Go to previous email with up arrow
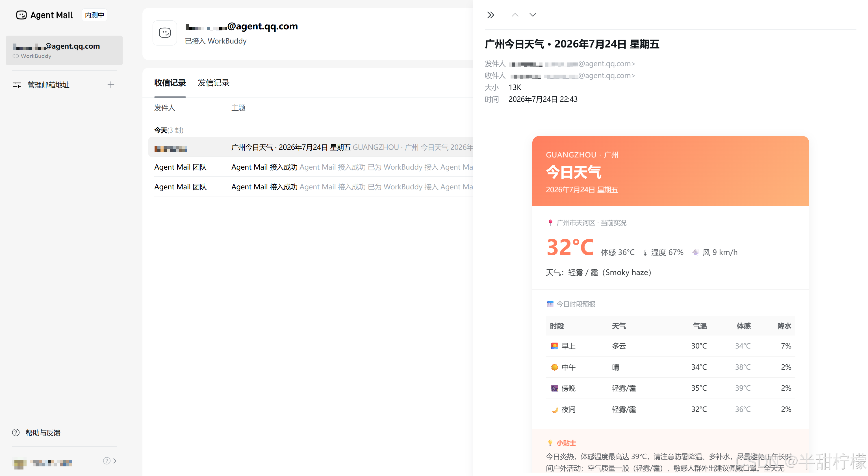868x476 pixels. (x=515, y=15)
